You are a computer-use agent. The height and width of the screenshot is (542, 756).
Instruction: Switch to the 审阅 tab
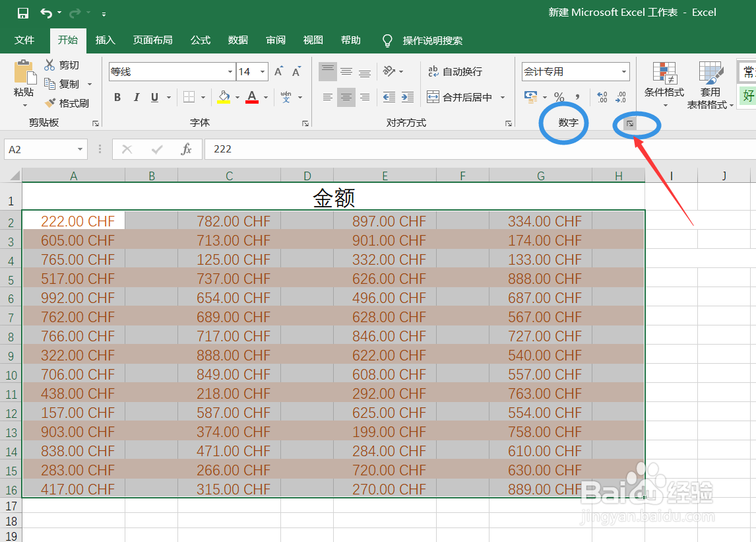276,40
